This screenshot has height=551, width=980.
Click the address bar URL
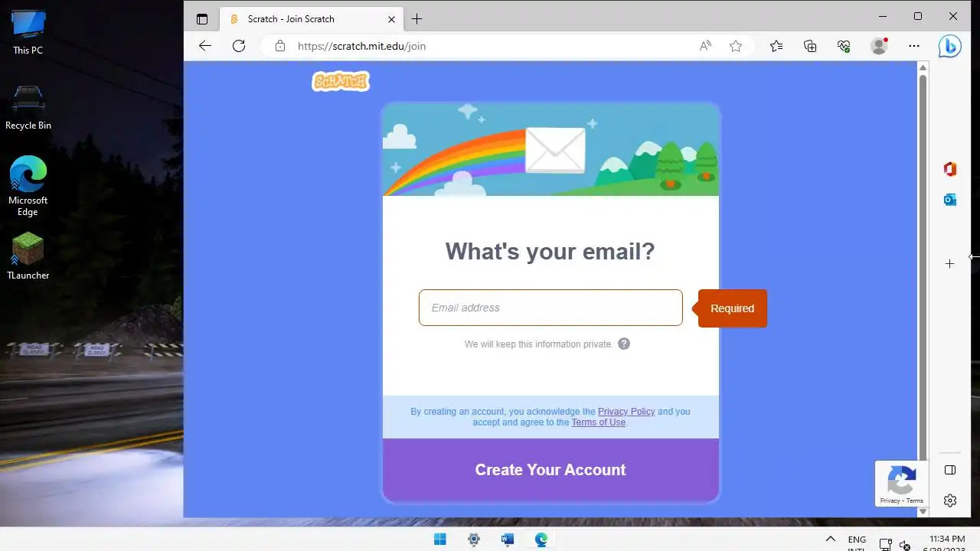coord(361,46)
